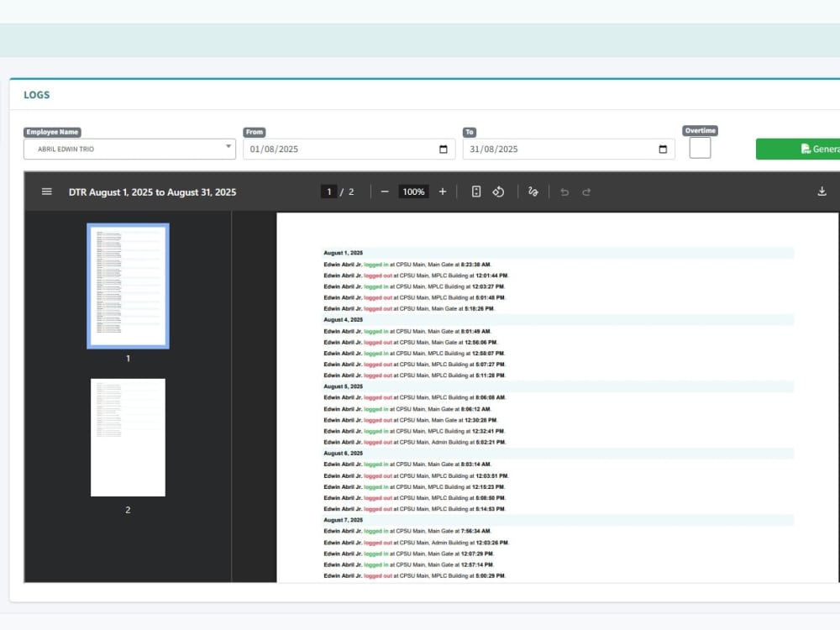This screenshot has height=630, width=840.
Task: Click the 'August 7, 2025' date header
Action: pyautogui.click(x=343, y=520)
